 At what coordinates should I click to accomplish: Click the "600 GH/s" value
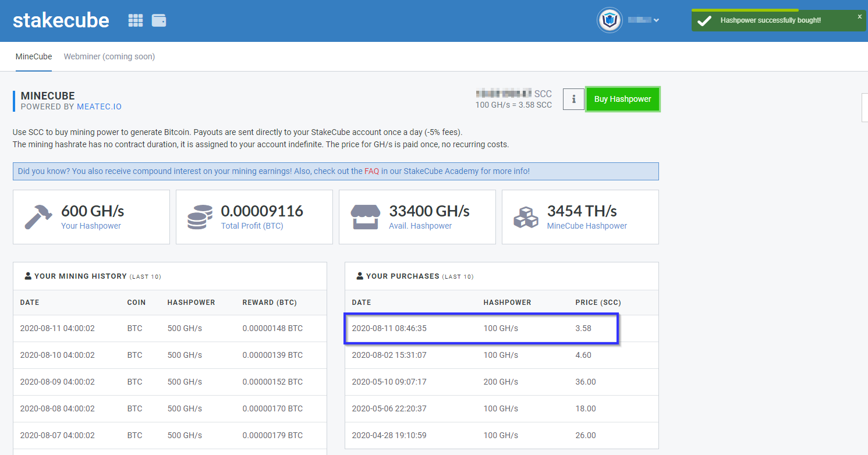93,211
